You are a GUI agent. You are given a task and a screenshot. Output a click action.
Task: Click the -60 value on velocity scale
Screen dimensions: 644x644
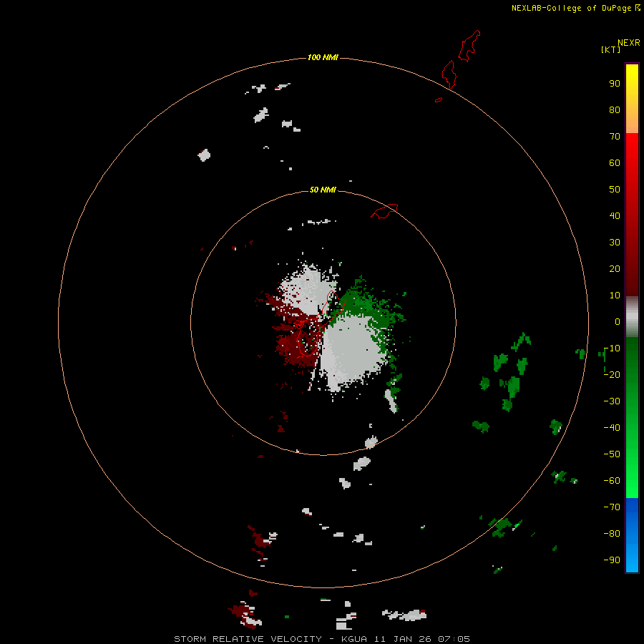612,481
